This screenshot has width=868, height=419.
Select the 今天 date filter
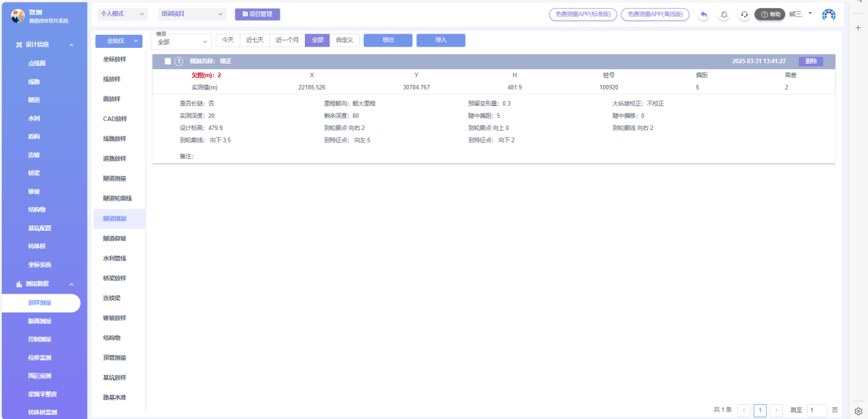click(x=227, y=40)
